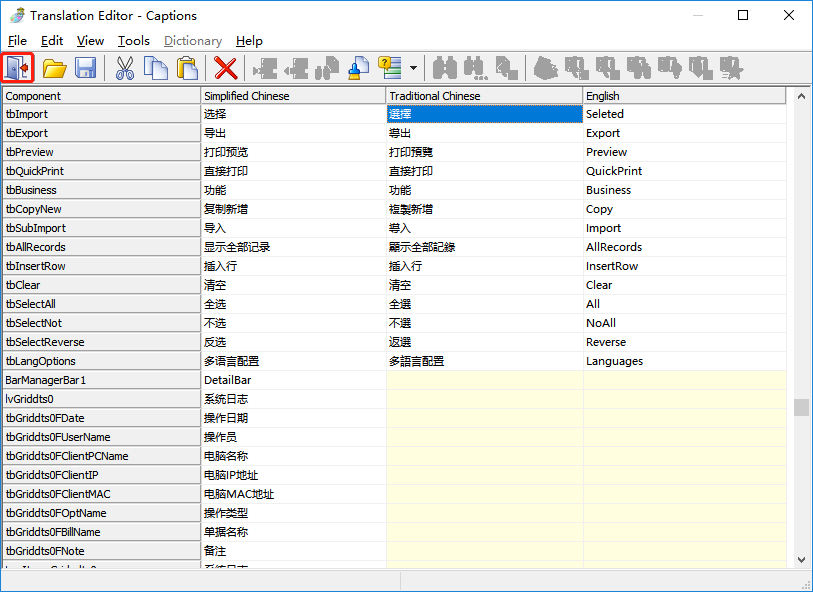Image resolution: width=813 pixels, height=592 pixels.
Task: Click the Component column header
Action: (102, 96)
